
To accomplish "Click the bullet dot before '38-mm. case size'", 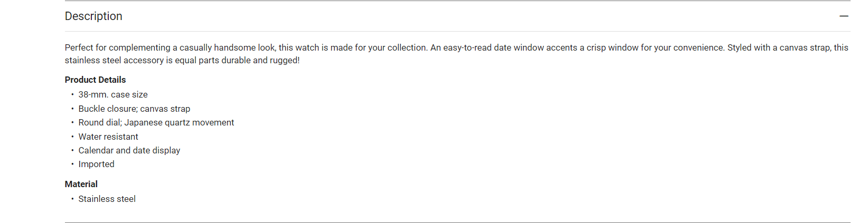I will 72,95.
